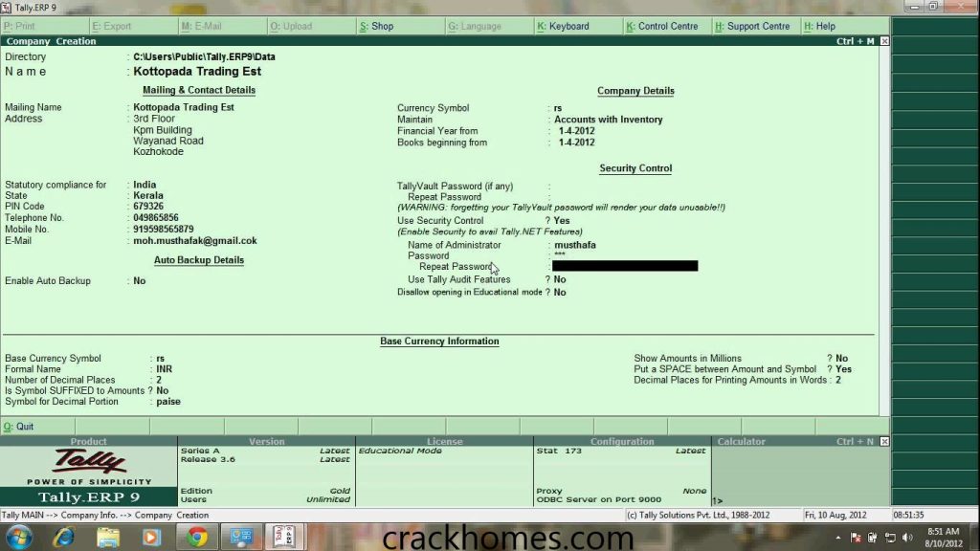
Task: Click Number of Decimal Places value 2
Action: (159, 380)
